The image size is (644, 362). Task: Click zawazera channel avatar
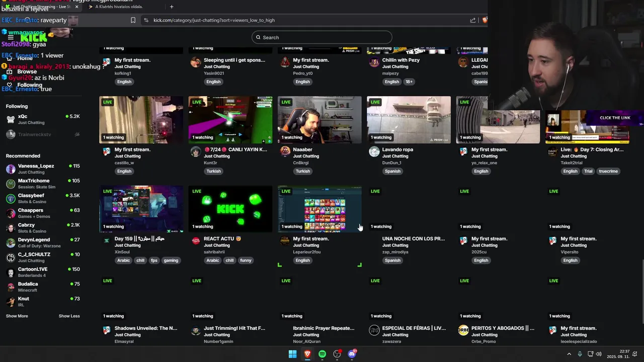(x=374, y=330)
